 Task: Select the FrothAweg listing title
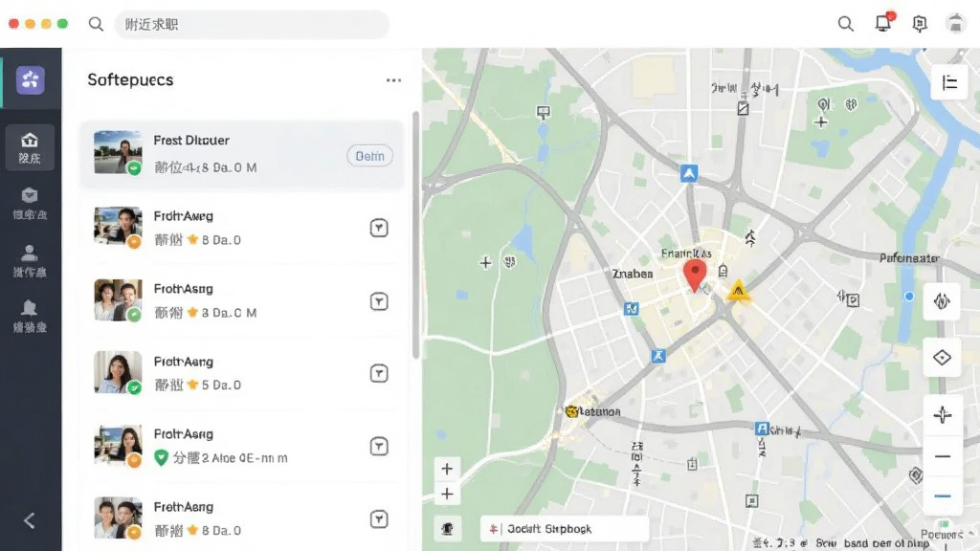pyautogui.click(x=183, y=216)
